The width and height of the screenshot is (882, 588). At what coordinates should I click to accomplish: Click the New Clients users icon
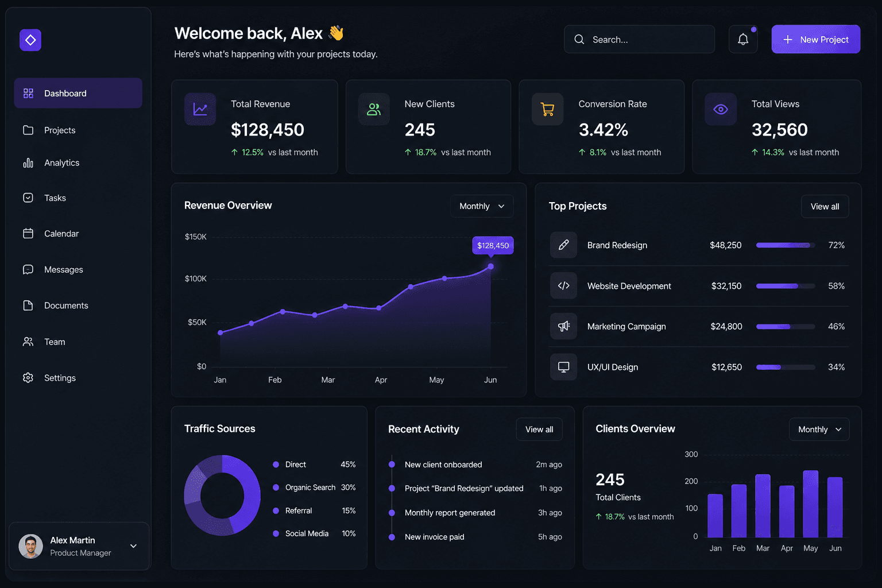pyautogui.click(x=374, y=109)
